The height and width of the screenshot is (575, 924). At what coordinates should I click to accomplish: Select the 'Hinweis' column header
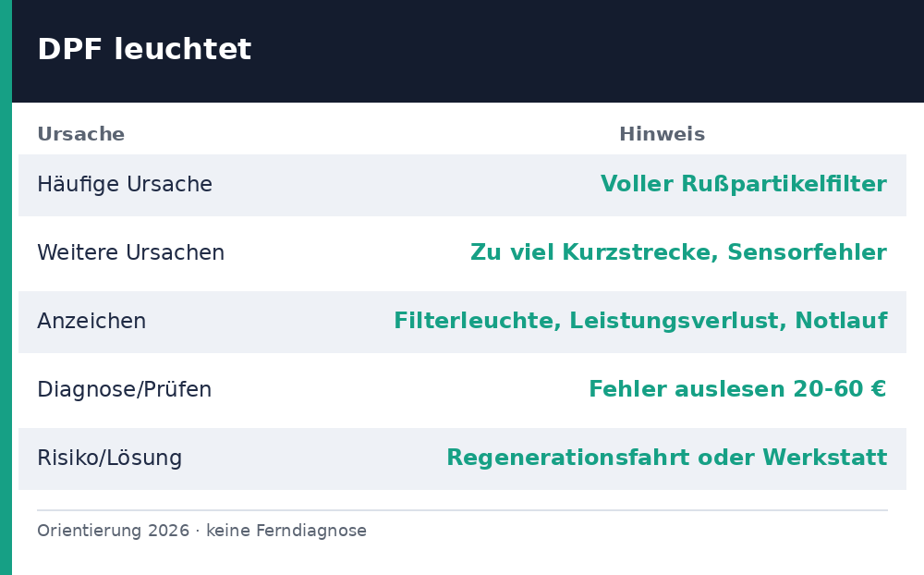click(x=662, y=134)
